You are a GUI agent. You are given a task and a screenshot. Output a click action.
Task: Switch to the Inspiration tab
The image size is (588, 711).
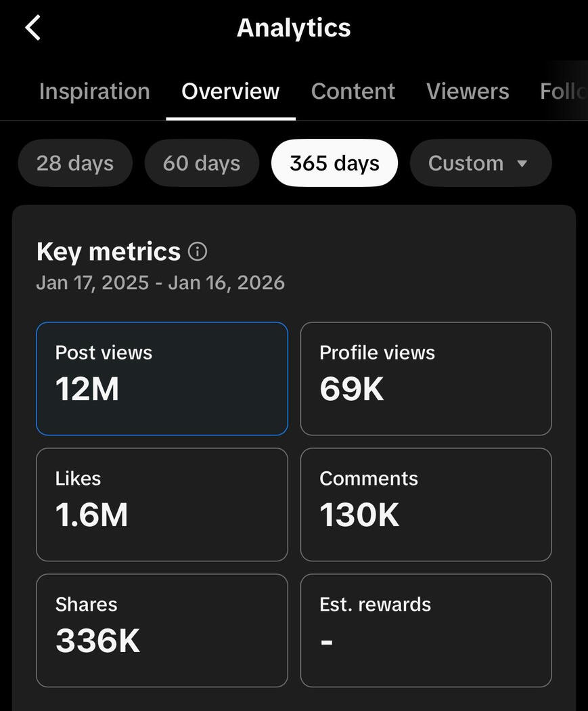point(94,91)
